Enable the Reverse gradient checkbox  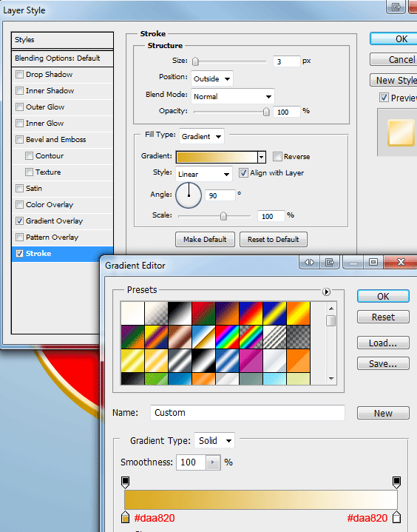coord(277,156)
